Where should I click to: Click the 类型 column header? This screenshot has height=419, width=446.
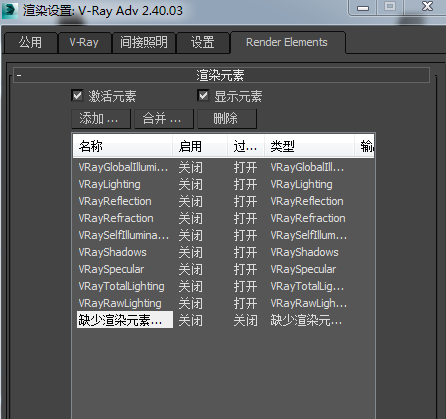tap(309, 146)
